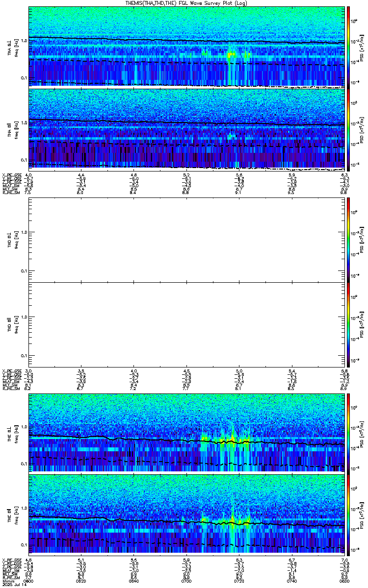This screenshot has width=368, height=588.
Task: Click the 0720 time tick label
Action: pos(239,581)
